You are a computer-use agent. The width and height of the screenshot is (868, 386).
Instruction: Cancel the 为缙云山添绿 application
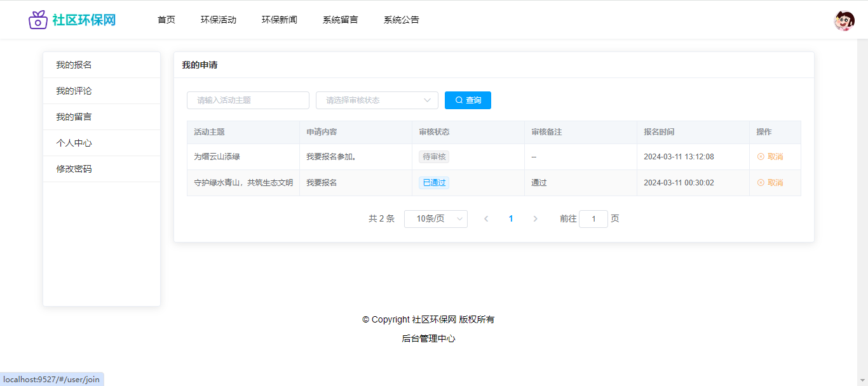770,157
